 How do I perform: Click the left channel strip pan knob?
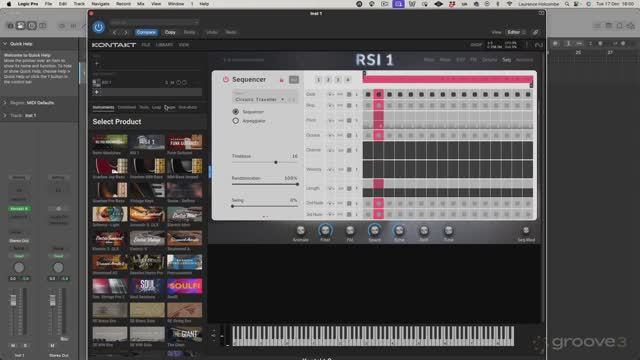19,268
